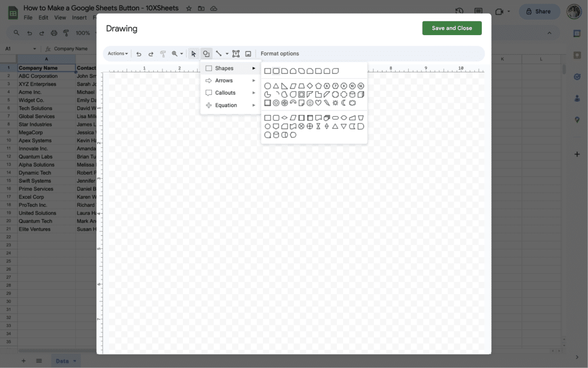The height and width of the screenshot is (368, 588).
Task: Select the Shapes menu entry
Action: click(226, 68)
